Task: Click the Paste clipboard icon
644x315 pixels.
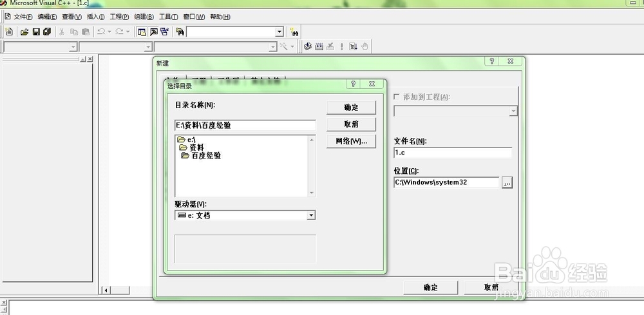Action: click(x=86, y=32)
